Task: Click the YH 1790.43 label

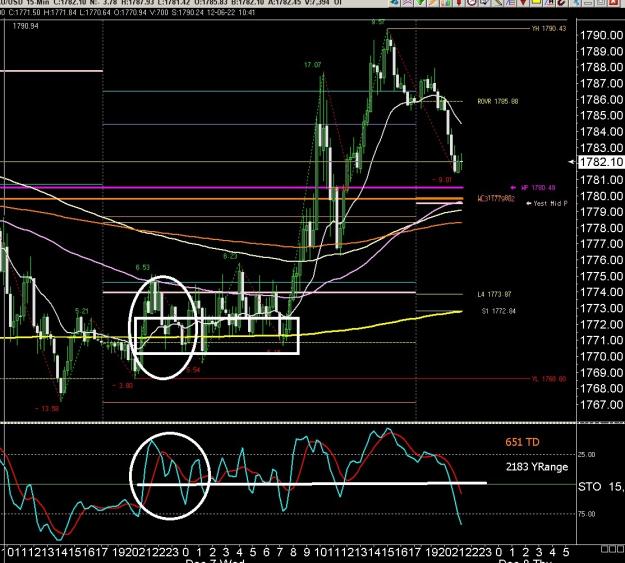Action: pyautogui.click(x=549, y=29)
